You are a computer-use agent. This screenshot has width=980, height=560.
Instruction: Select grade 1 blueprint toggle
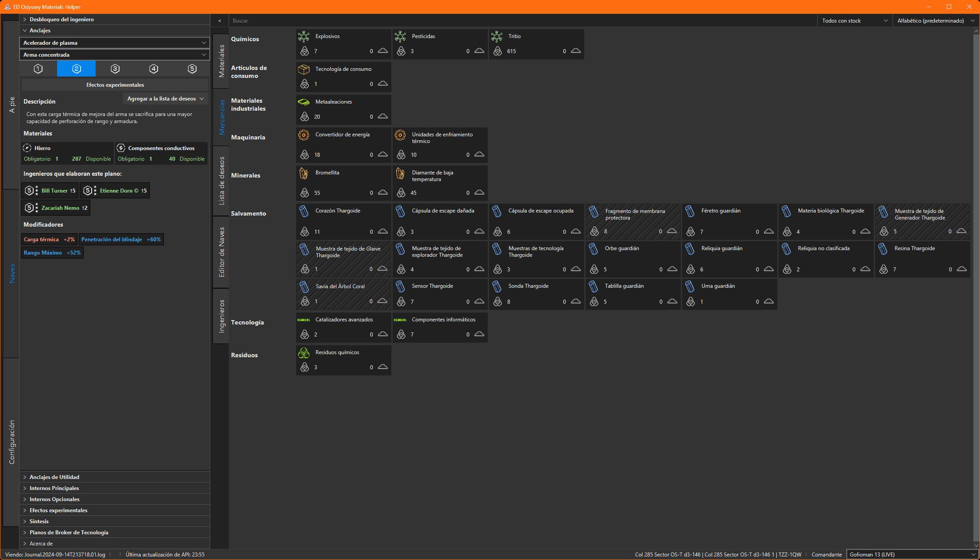38,69
